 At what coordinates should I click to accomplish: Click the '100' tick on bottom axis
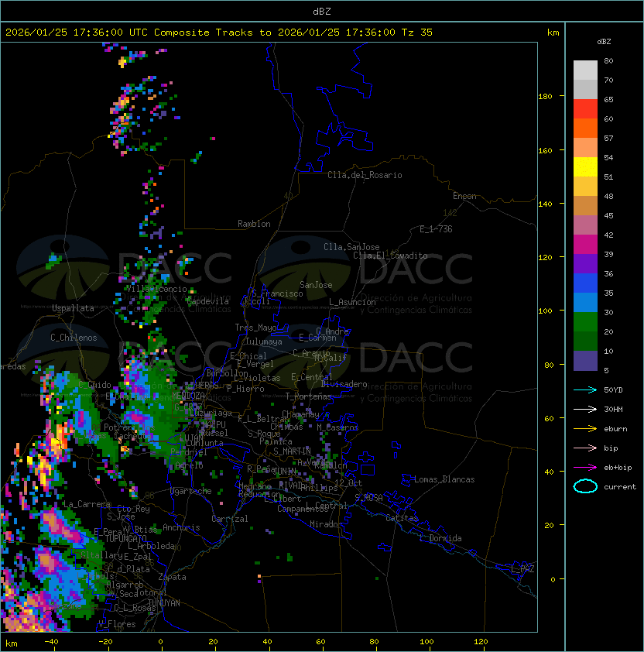[426, 642]
